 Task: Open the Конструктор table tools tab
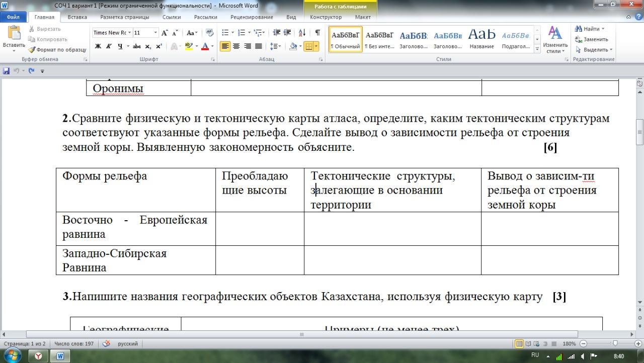pos(326,17)
